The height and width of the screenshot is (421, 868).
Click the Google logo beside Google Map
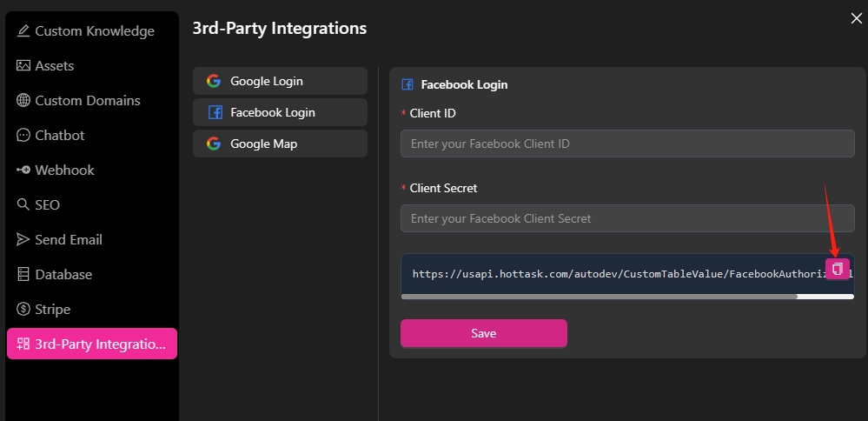point(214,144)
